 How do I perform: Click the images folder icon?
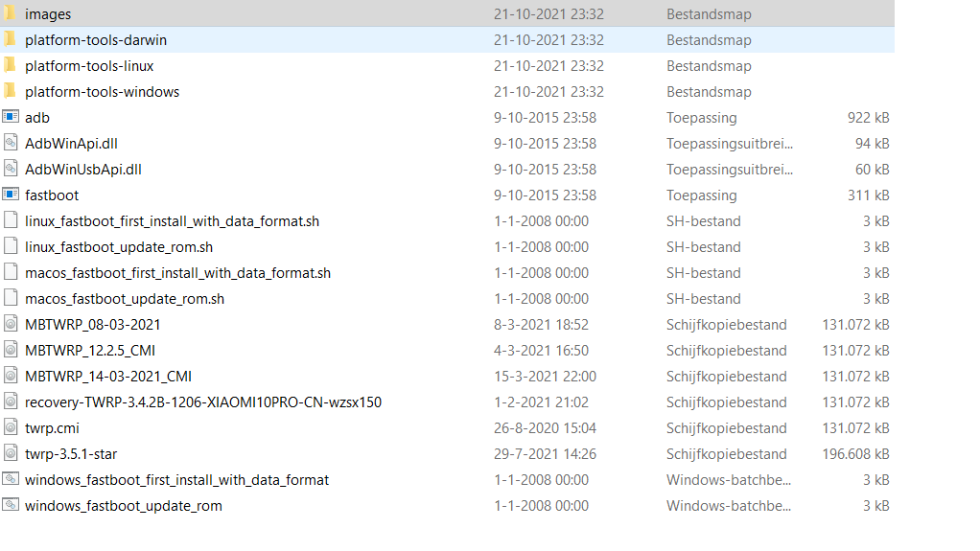[10, 13]
